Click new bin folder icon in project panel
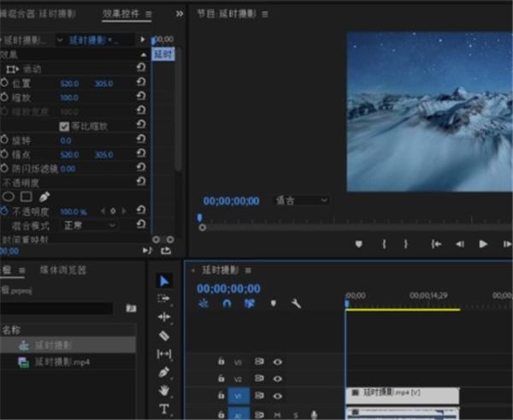 [131, 308]
